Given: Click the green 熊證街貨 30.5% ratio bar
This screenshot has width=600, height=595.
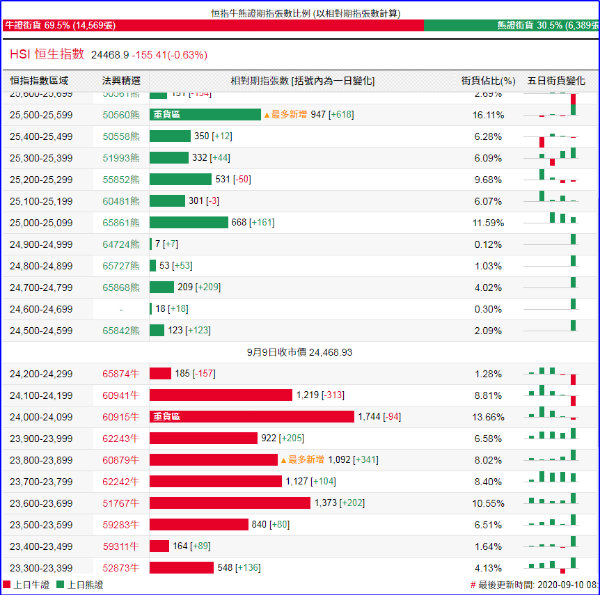Looking at the screenshot, I should pos(511,25).
